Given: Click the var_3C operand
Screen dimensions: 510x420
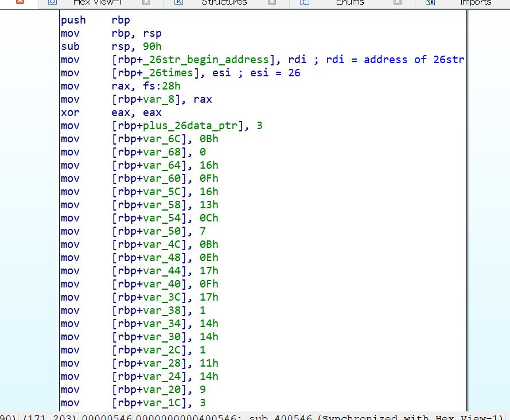Looking at the screenshot, I should click(x=162, y=297).
